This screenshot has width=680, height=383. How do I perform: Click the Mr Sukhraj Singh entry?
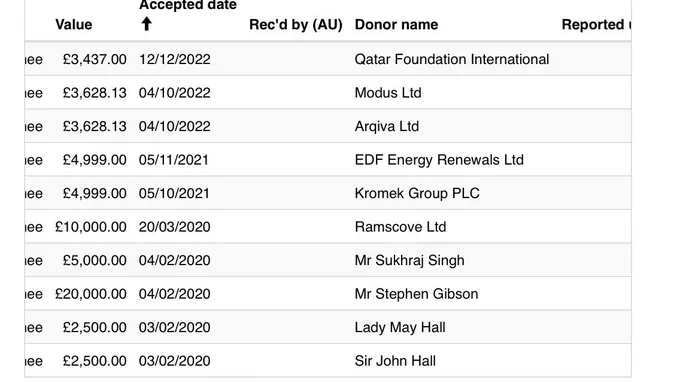409,260
